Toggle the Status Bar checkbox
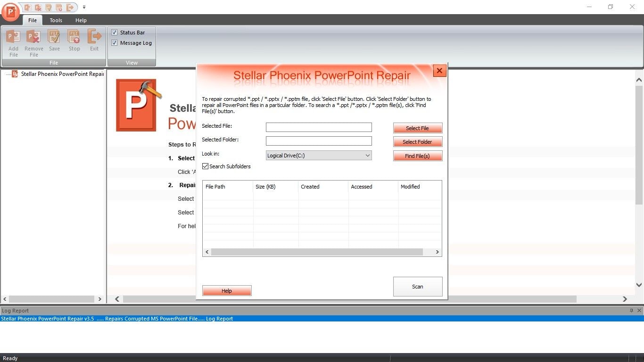 pos(114,33)
